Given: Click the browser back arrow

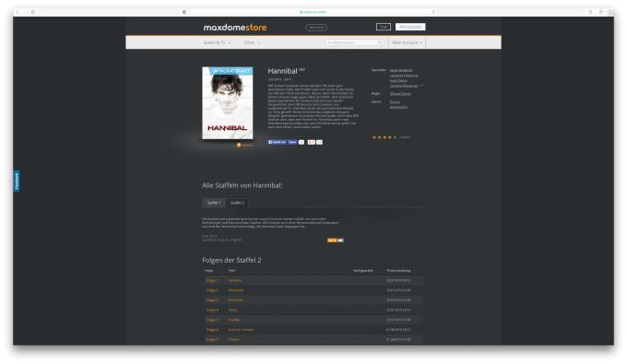Looking at the screenshot, I should [18, 12].
